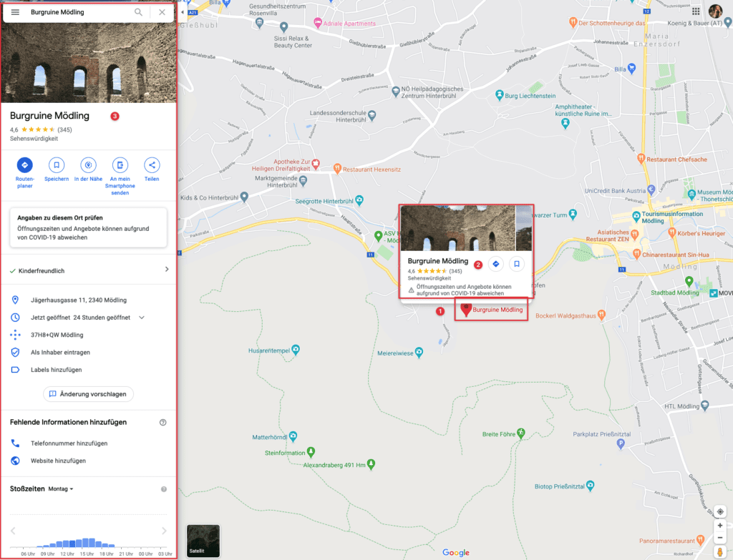Screen dimensions: 733x560
Task: Select HTL Mödling marker
Action: [704, 406]
